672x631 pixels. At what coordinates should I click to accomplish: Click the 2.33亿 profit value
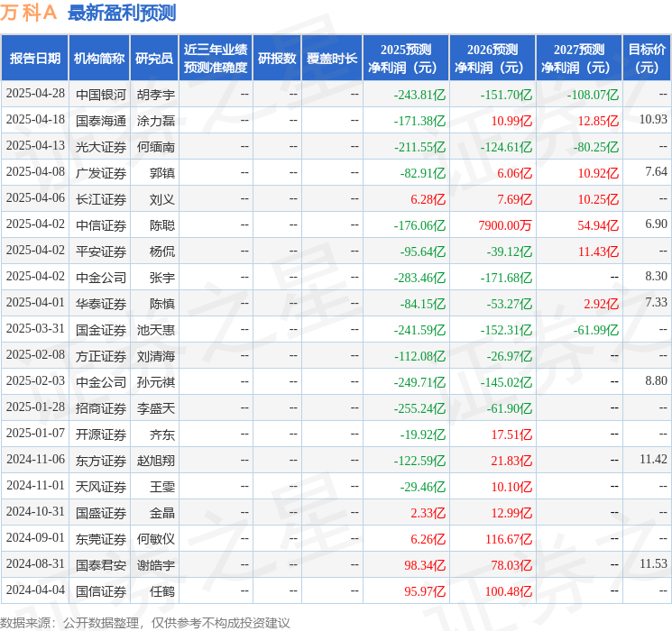point(428,513)
